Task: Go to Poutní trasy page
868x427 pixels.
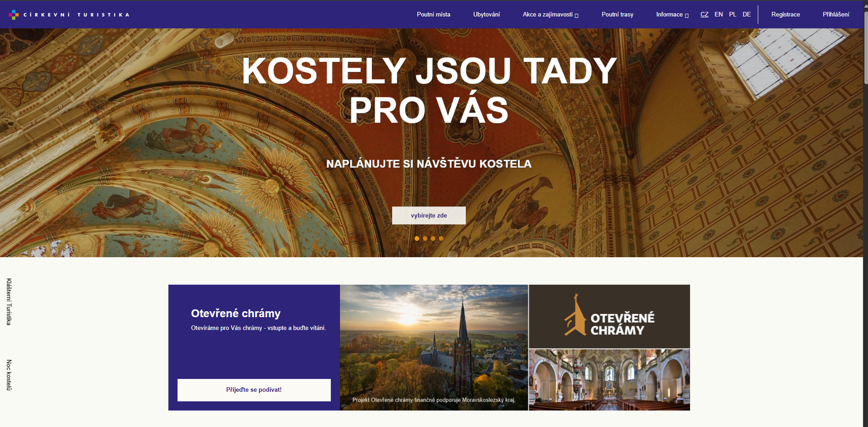Action: [x=617, y=15]
